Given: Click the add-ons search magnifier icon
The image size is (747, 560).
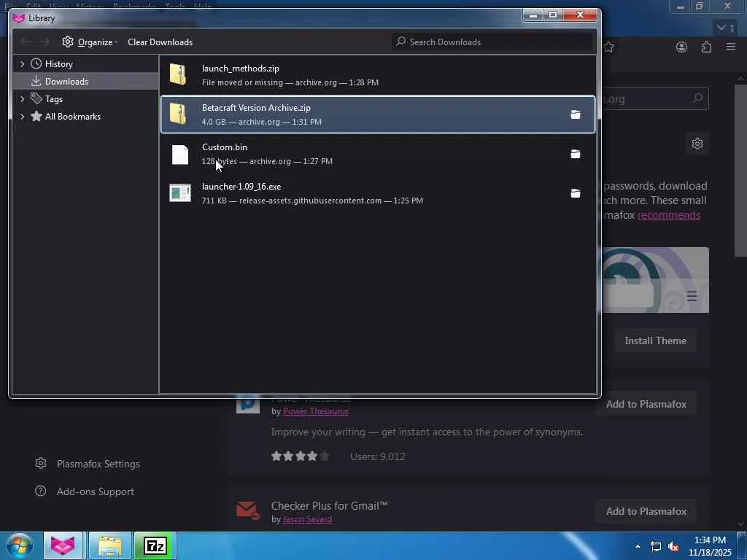Looking at the screenshot, I should pyautogui.click(x=697, y=98).
